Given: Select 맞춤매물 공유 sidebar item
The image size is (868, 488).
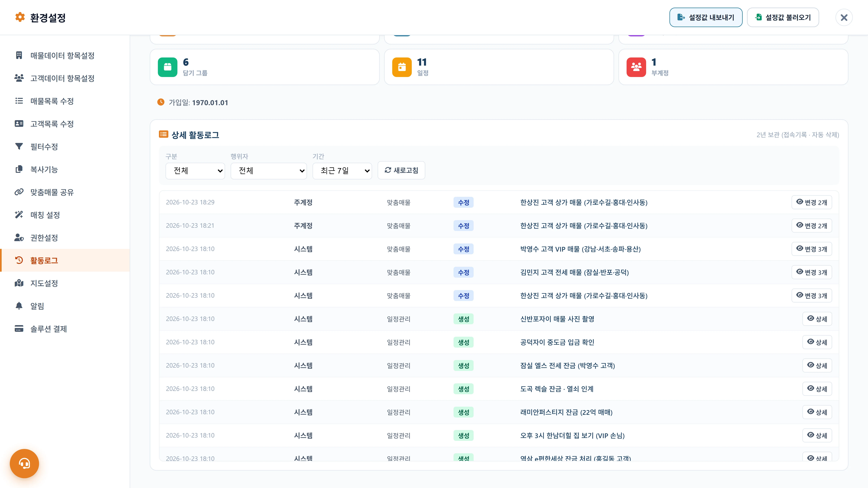Looking at the screenshot, I should [x=65, y=192].
